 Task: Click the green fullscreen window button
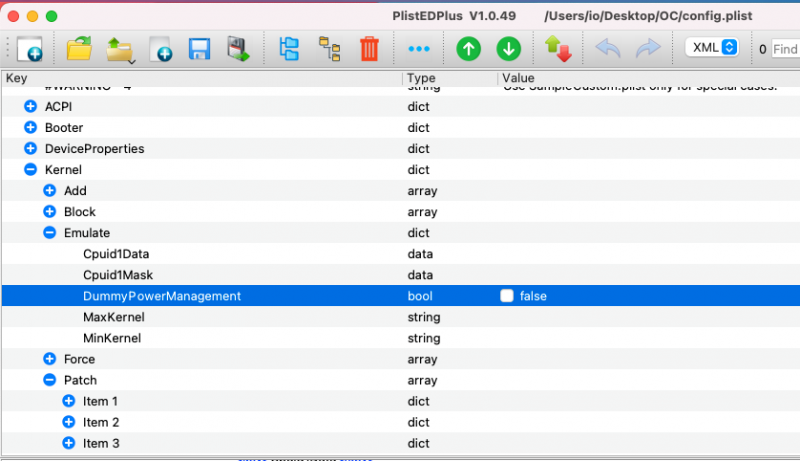pos(52,16)
